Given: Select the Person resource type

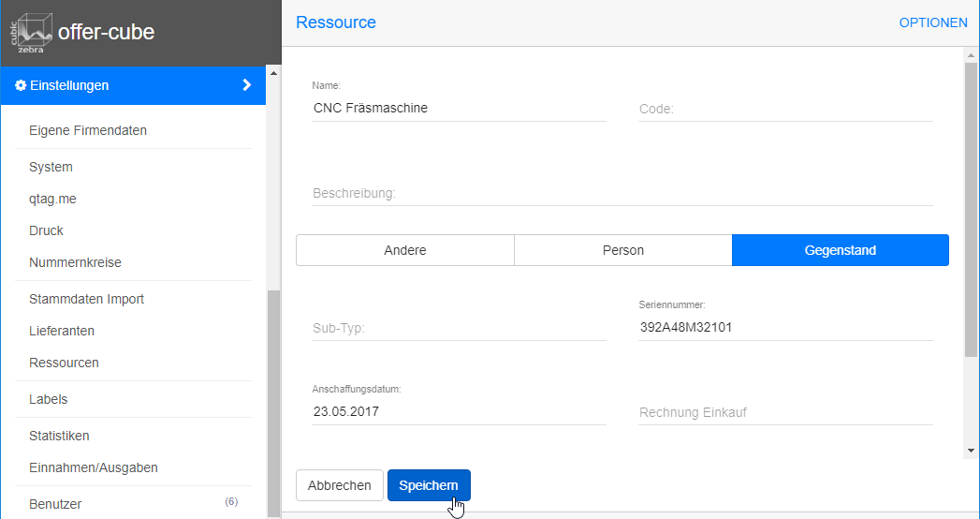Looking at the screenshot, I should click(x=622, y=250).
